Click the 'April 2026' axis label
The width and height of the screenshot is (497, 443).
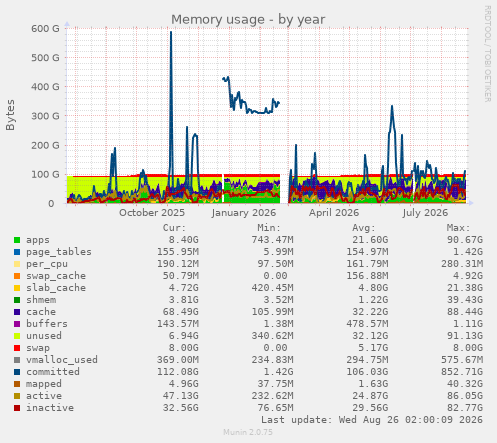point(334,213)
